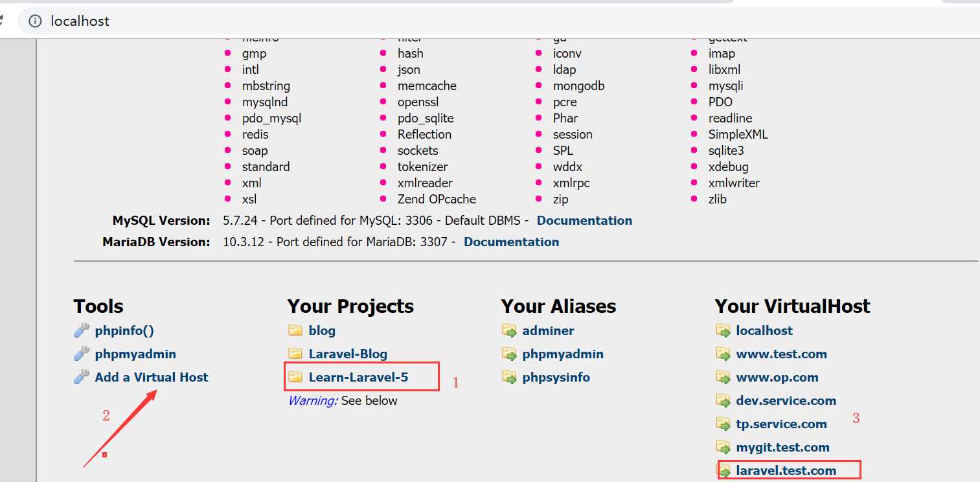Click wrench icon beside phpmyadmin tool
Image resolution: width=980 pixels, height=482 pixels.
[x=82, y=354]
